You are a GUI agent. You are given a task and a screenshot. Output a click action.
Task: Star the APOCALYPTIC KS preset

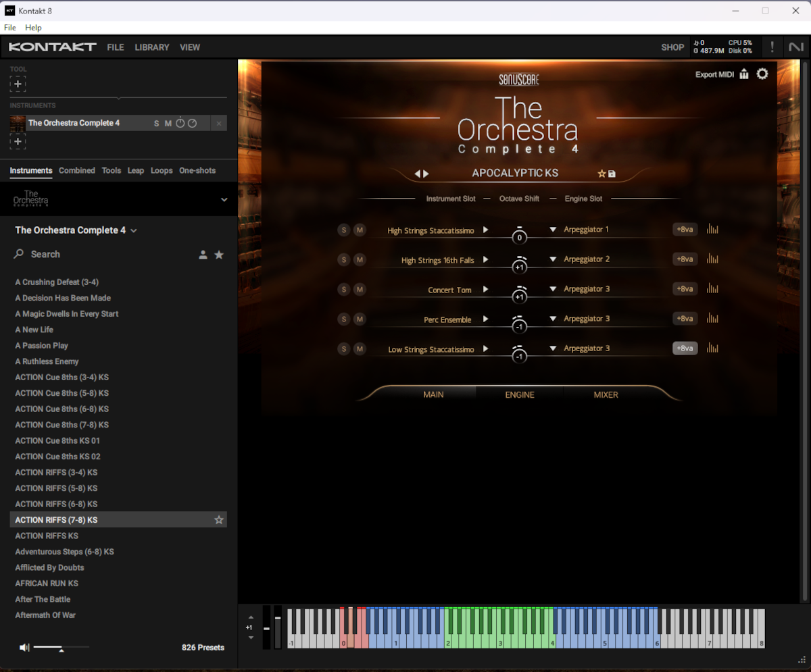point(601,174)
